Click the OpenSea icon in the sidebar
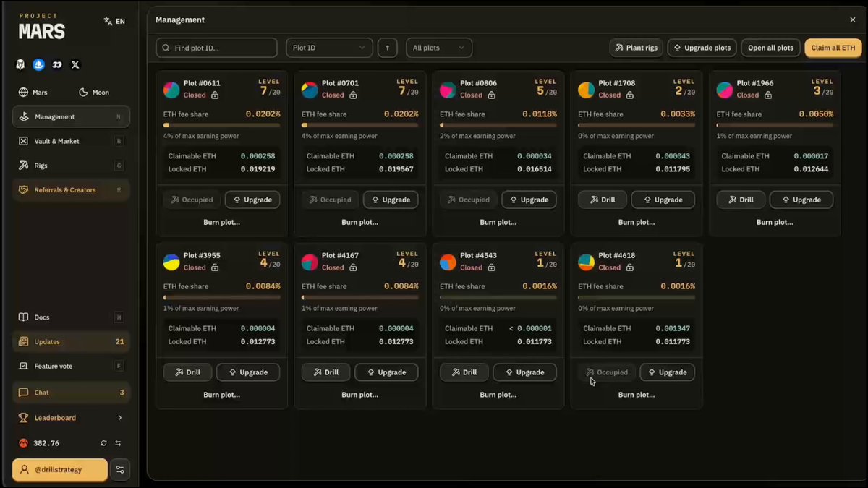The width and height of the screenshot is (868, 488). coord(39,64)
